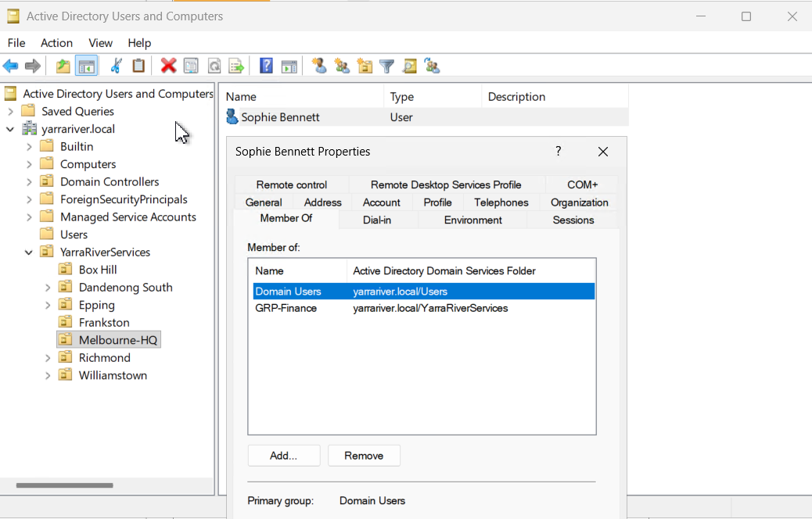Select the Melbourne-HQ OU in the tree
This screenshot has height=519, width=812.
[x=109, y=340]
